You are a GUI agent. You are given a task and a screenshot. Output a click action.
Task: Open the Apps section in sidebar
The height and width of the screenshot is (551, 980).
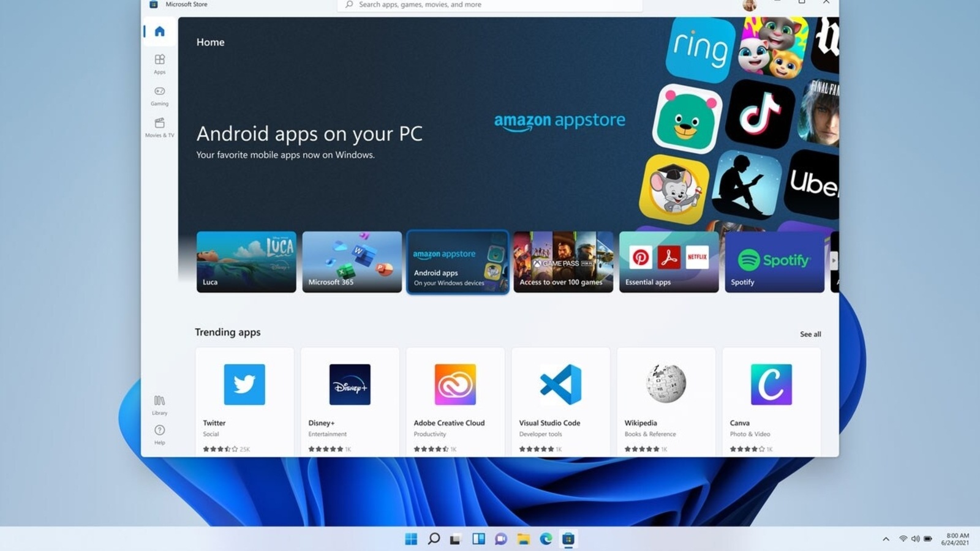160,64
